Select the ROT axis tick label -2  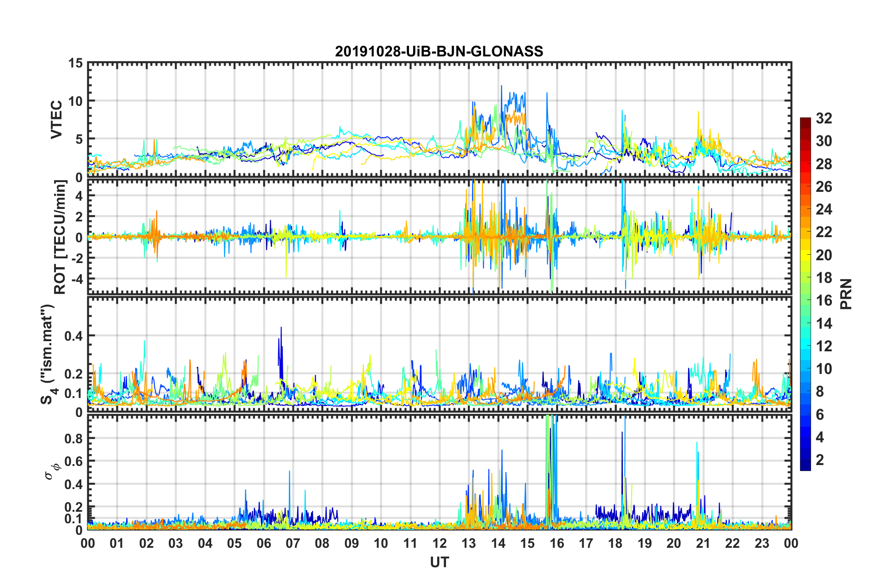[x=77, y=258]
